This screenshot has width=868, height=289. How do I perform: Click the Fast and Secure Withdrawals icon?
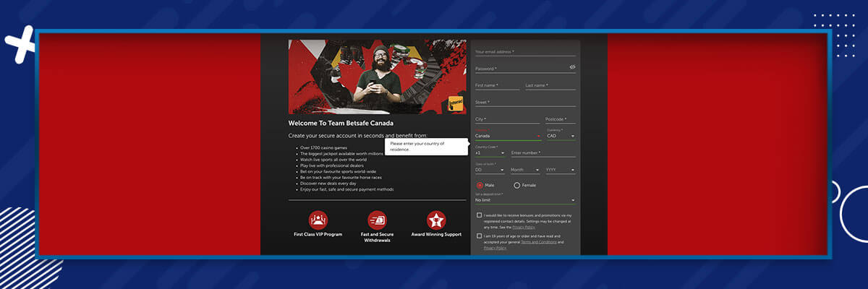pos(377,220)
